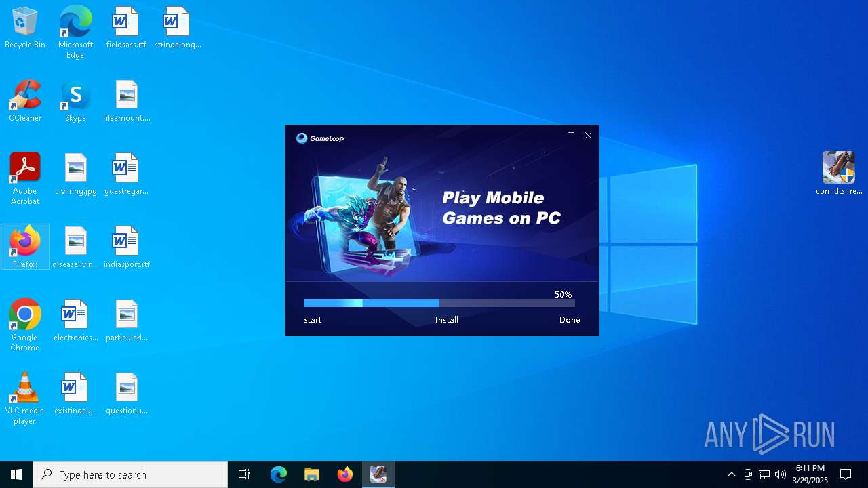This screenshot has width=868, height=488.
Task: Open Skype desktop shortcut
Action: click(75, 101)
